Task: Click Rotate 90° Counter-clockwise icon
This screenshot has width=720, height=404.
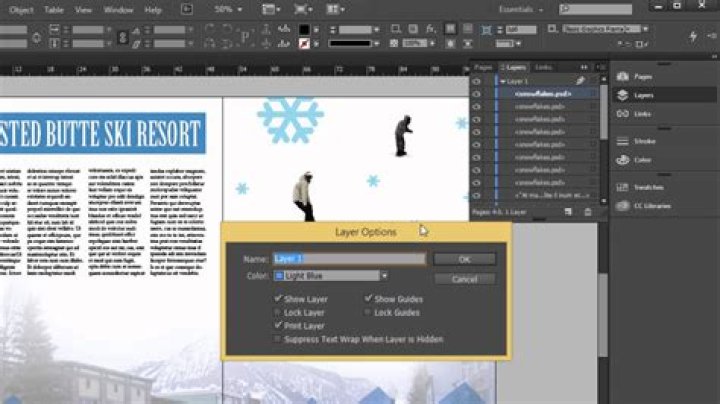Action: 226,29
